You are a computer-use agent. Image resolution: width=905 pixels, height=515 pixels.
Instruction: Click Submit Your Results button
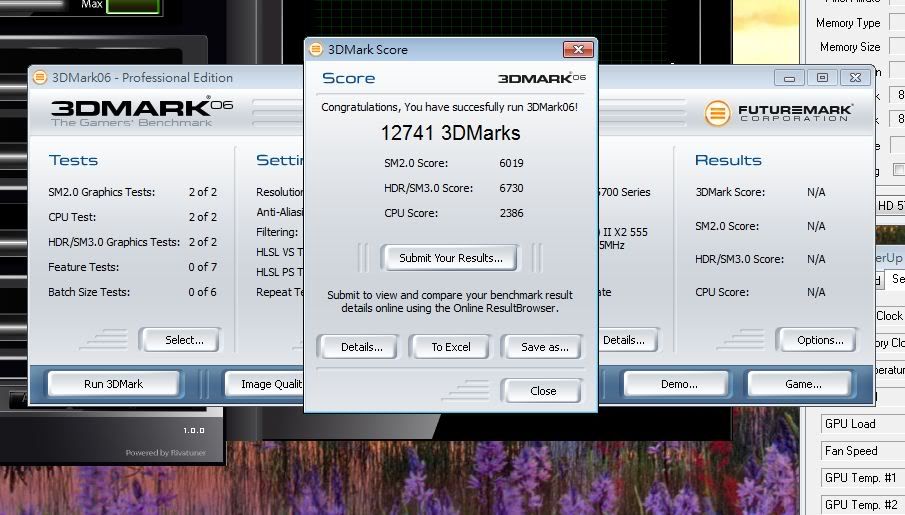(451, 258)
